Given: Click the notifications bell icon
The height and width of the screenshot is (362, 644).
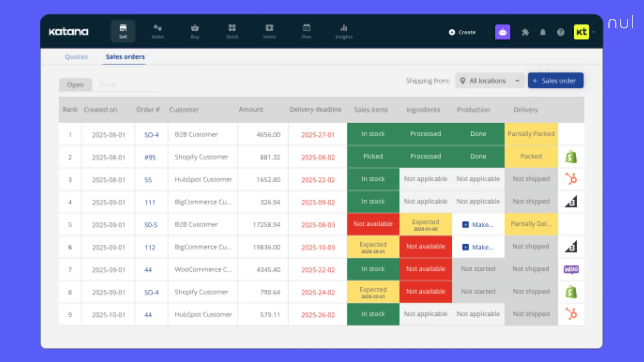Looking at the screenshot, I should [543, 32].
